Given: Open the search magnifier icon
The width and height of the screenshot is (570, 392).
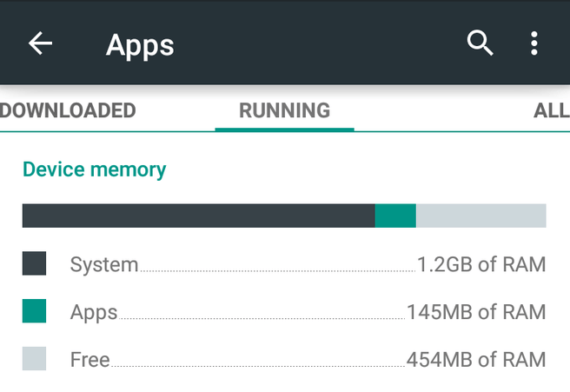Looking at the screenshot, I should click(481, 43).
